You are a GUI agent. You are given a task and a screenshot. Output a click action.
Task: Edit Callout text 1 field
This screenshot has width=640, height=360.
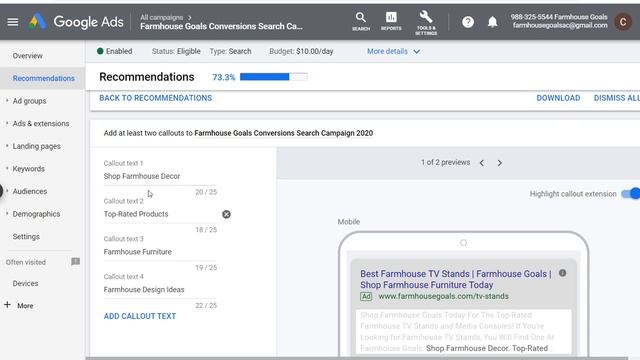[x=160, y=176]
